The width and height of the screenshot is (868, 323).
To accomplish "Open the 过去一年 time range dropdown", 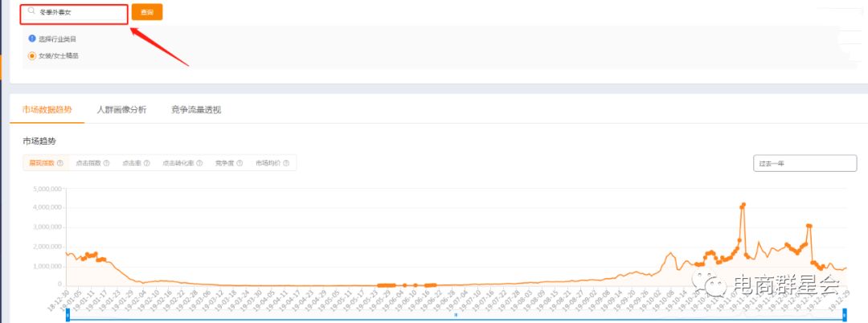I will 805,163.
